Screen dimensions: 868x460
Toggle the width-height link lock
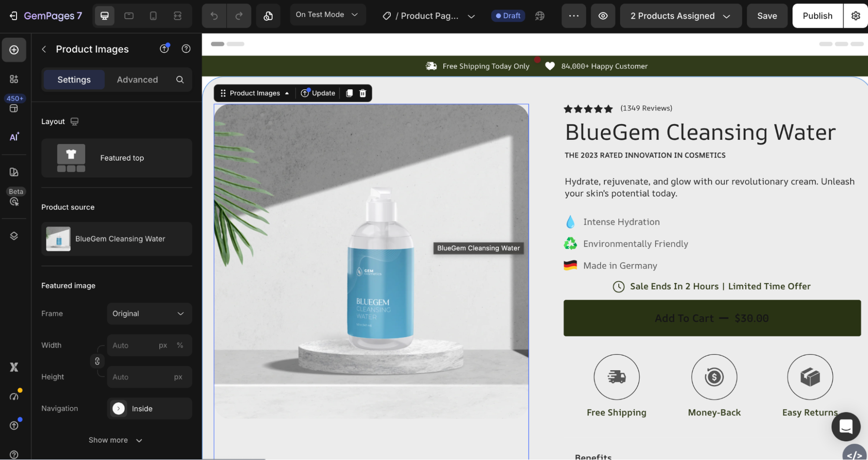[97, 361]
